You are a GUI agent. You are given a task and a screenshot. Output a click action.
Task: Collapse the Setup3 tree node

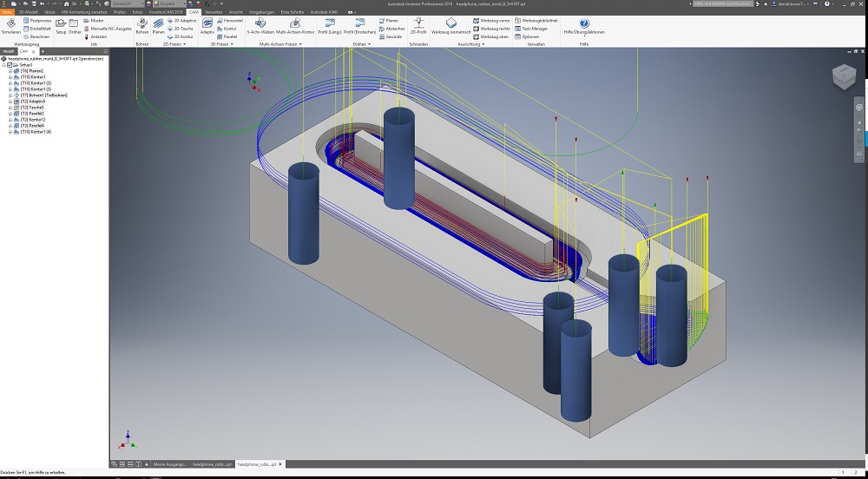point(3,65)
